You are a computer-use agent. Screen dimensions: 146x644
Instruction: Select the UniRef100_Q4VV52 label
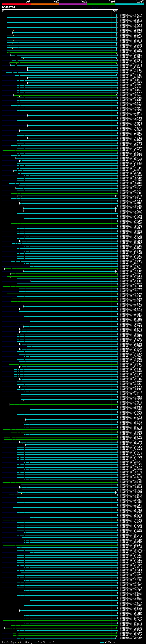(131, 256)
